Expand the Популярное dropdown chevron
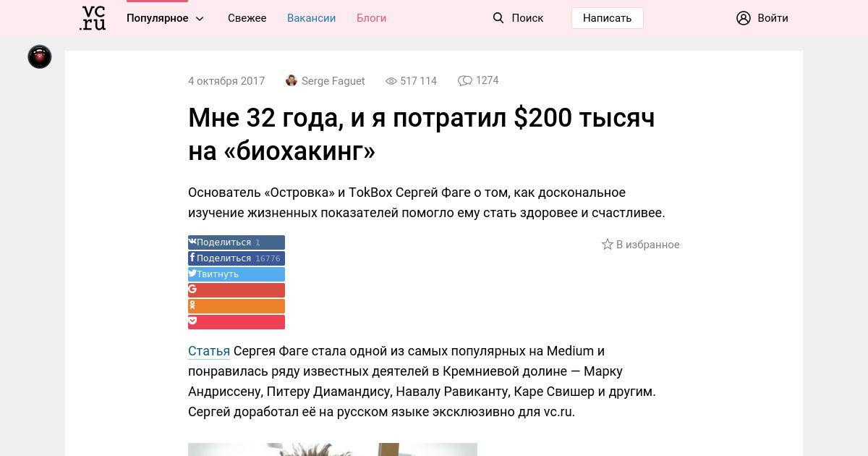The width and height of the screenshot is (868, 456). [200, 19]
